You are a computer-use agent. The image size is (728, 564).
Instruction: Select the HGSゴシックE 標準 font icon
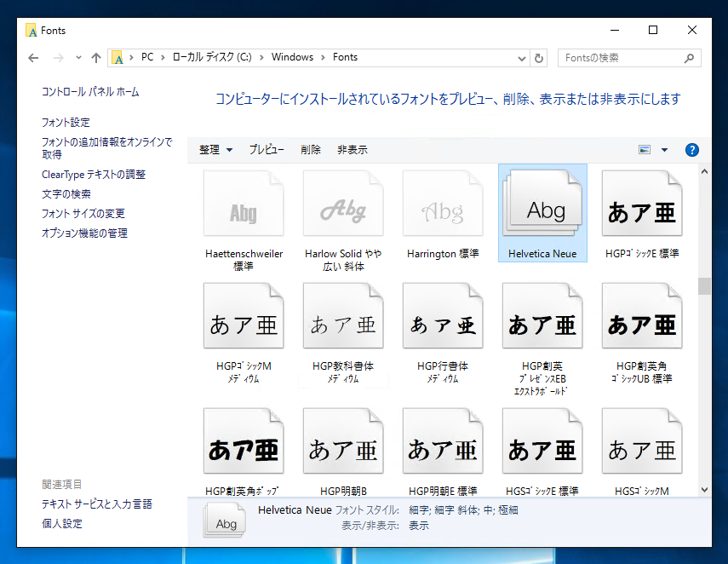542,440
